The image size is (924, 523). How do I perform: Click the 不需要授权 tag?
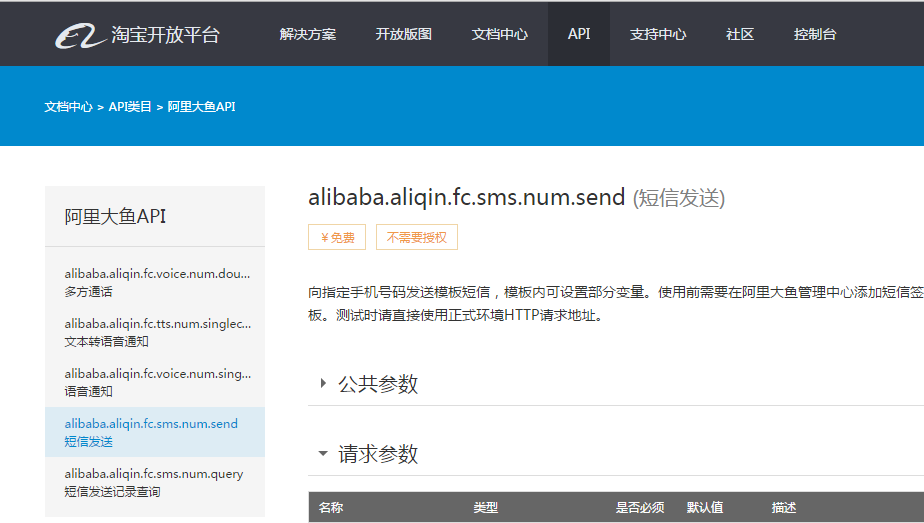[417, 237]
